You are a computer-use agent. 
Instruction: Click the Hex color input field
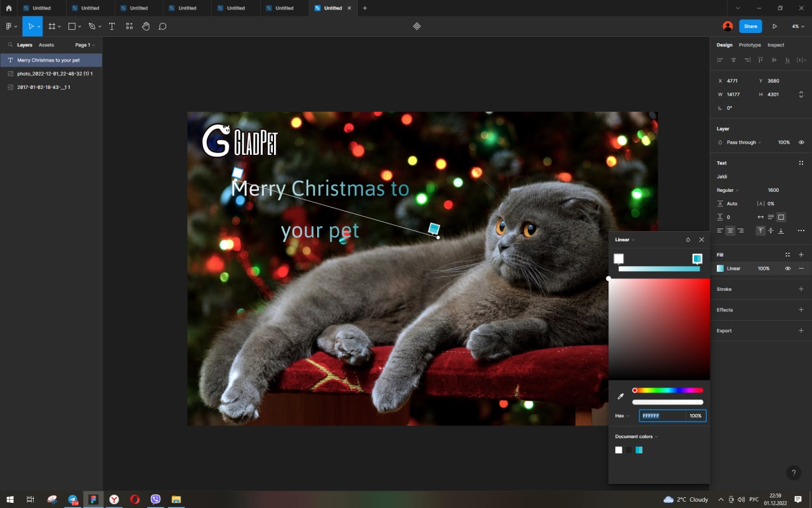tap(662, 416)
